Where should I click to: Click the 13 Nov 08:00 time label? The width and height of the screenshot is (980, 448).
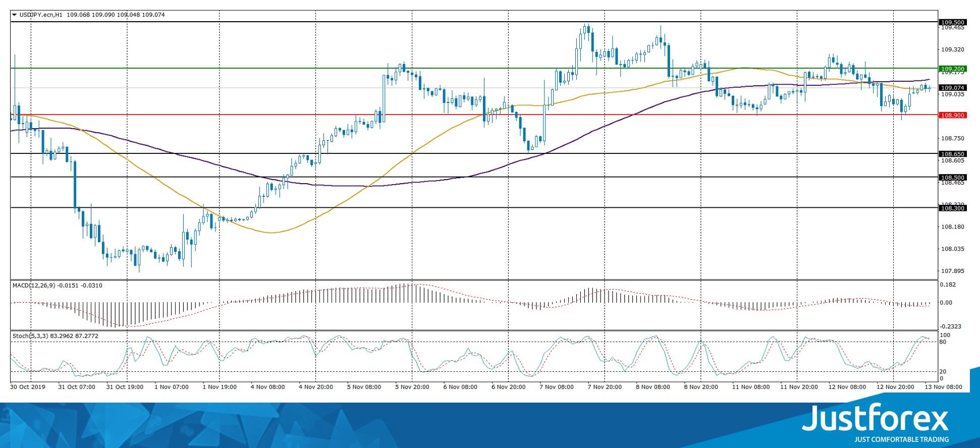click(x=943, y=387)
